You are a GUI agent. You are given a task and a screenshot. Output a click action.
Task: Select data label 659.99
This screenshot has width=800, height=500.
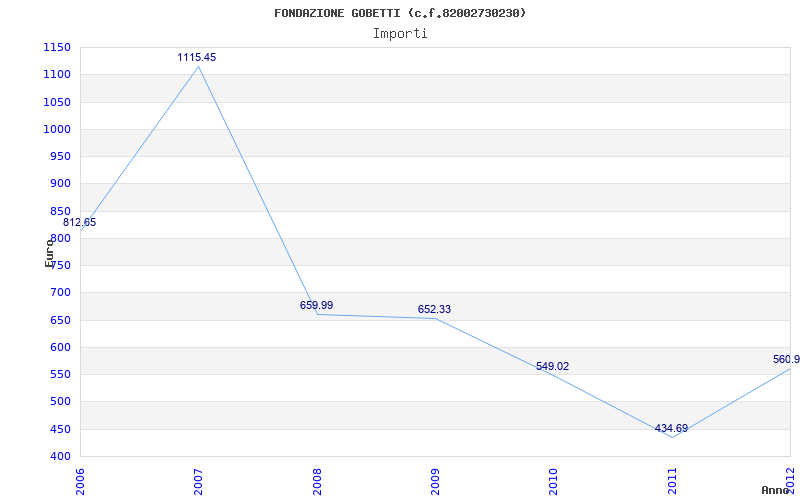(x=316, y=306)
